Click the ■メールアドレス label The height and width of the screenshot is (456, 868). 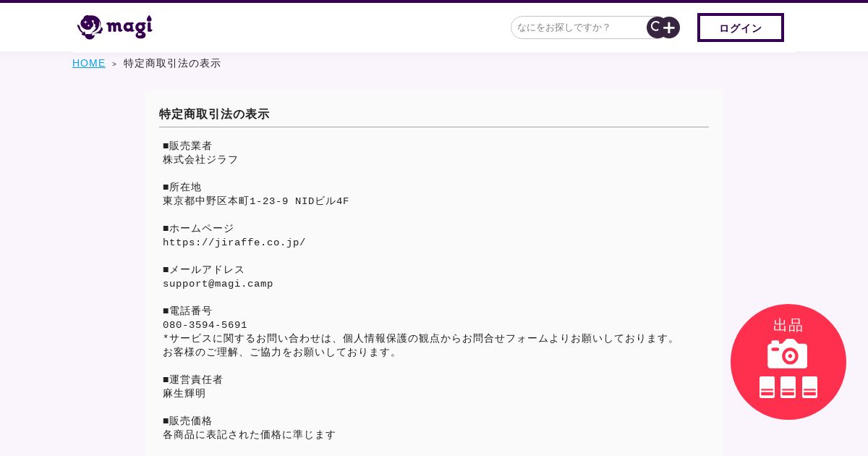[204, 269]
